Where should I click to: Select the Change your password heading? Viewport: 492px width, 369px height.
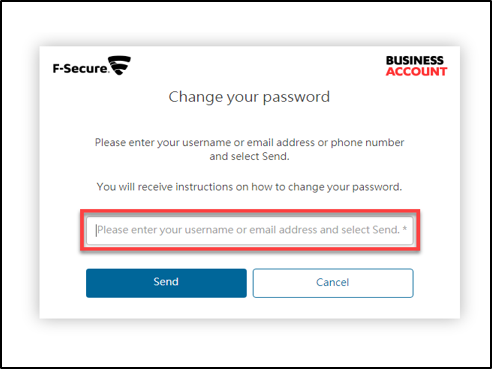coord(249,97)
